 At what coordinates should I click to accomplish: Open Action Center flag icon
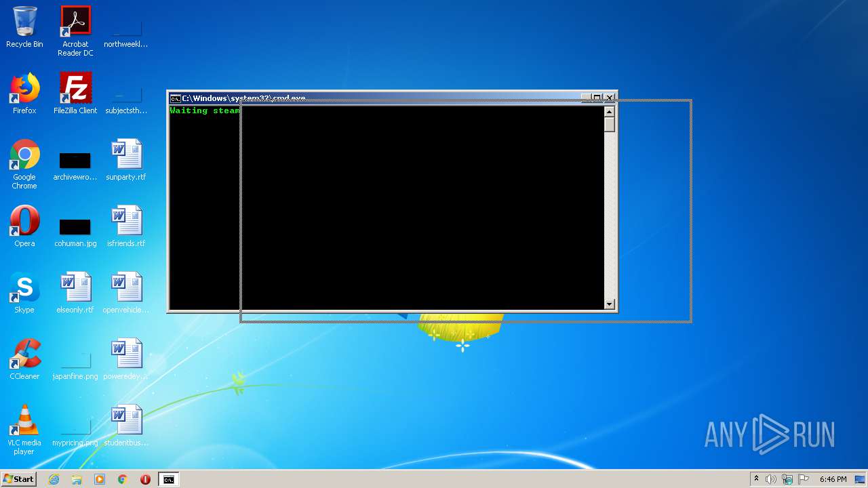click(x=804, y=479)
